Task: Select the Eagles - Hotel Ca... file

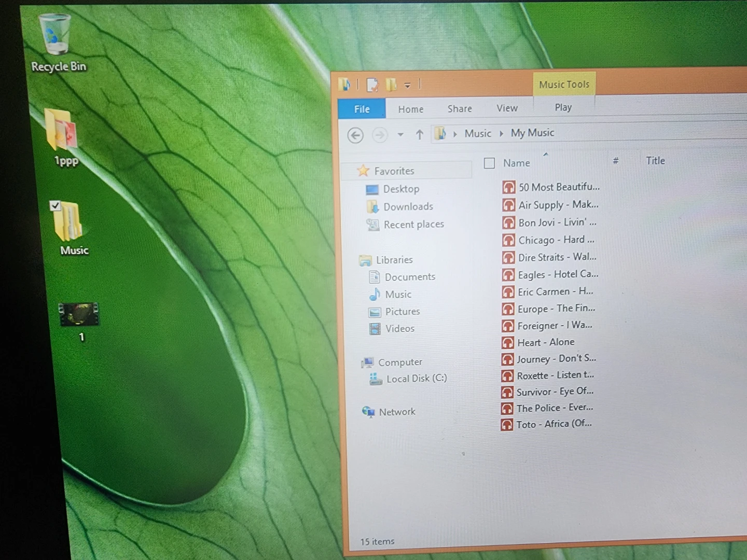Action: [550, 274]
